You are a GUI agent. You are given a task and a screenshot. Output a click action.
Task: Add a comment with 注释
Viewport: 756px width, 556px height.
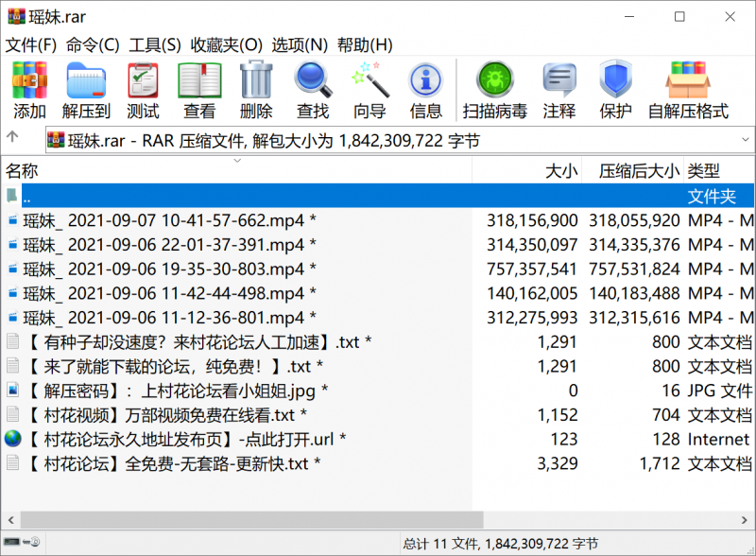[x=559, y=88]
